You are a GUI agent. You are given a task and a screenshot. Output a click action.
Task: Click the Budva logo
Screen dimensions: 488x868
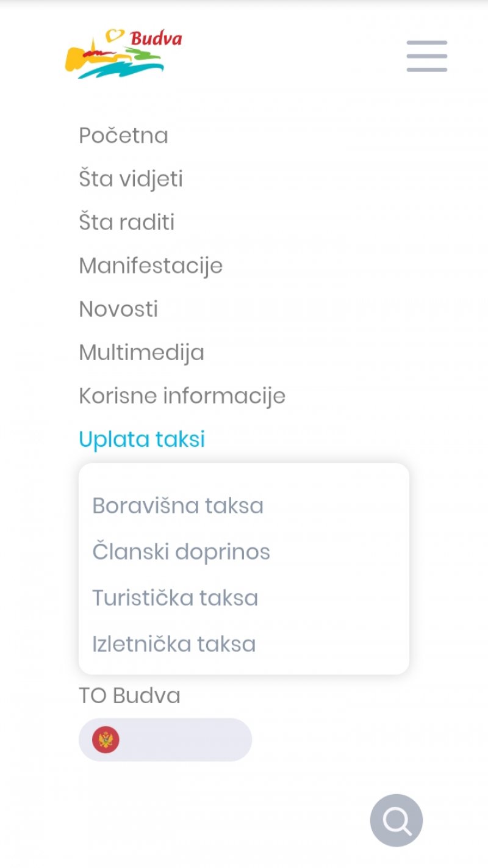116,56
